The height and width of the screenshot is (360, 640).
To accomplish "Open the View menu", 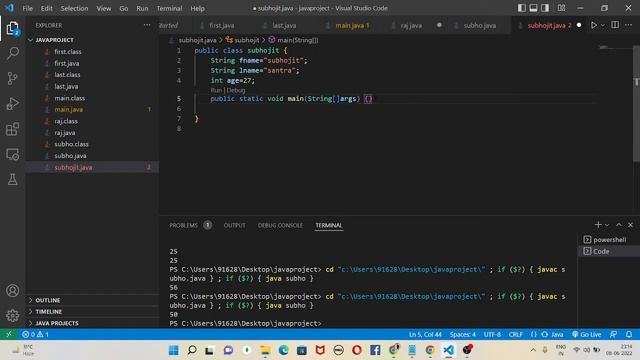I will [104, 8].
